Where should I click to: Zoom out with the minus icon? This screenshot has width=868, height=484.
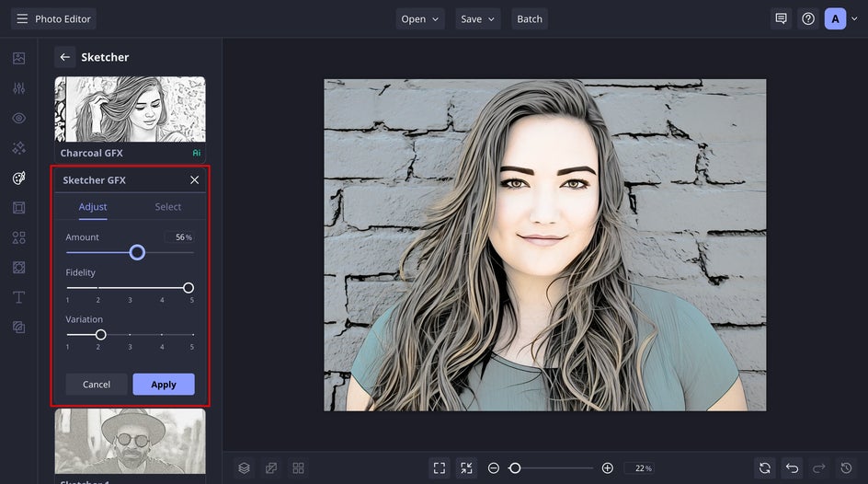[x=494, y=468]
